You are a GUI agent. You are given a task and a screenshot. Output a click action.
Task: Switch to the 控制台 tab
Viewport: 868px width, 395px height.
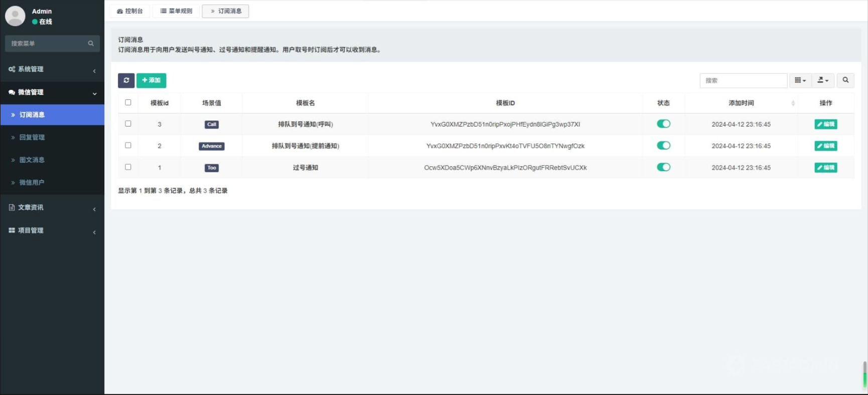(x=130, y=11)
